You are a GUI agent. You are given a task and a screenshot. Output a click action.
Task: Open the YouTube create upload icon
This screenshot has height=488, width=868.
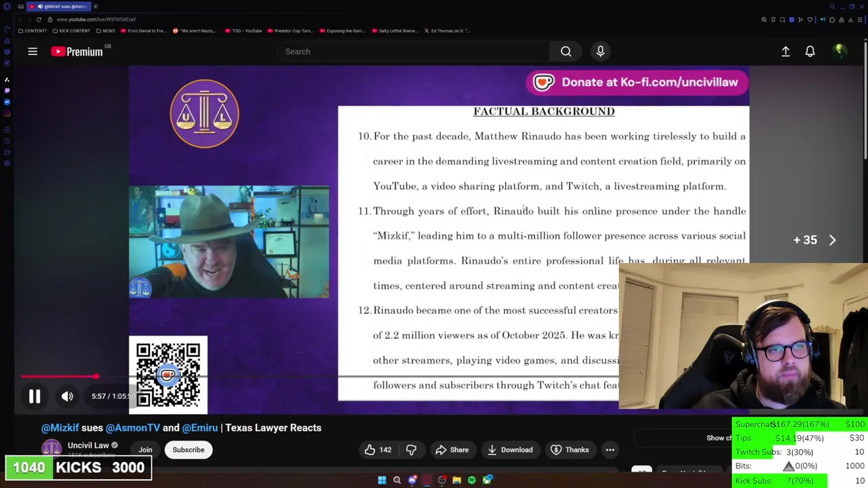[785, 52]
